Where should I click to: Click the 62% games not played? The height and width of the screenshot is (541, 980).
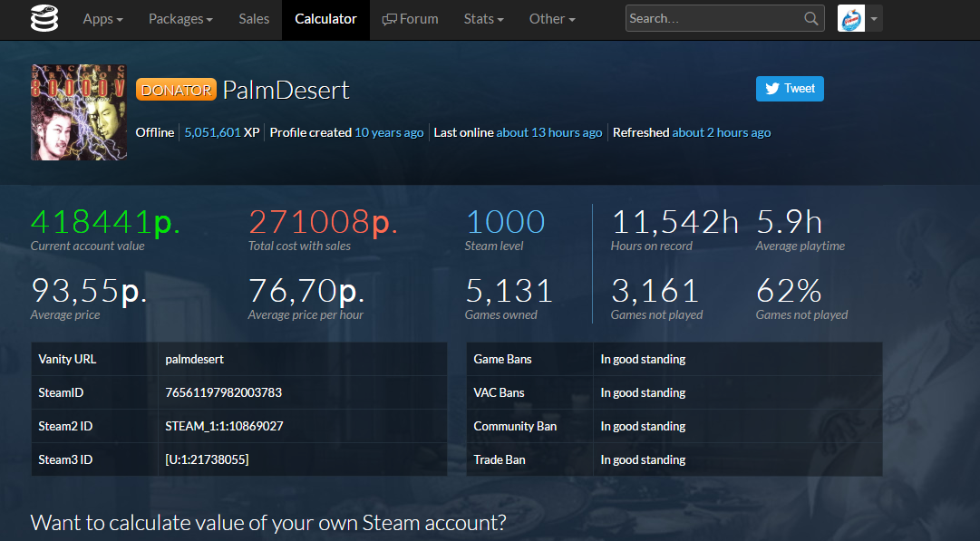[x=789, y=291]
